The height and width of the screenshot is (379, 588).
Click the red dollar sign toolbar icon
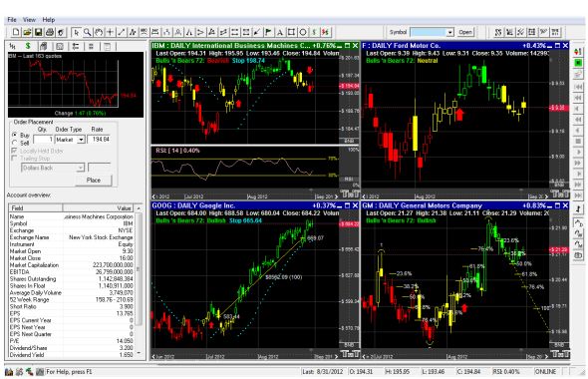click(x=326, y=32)
